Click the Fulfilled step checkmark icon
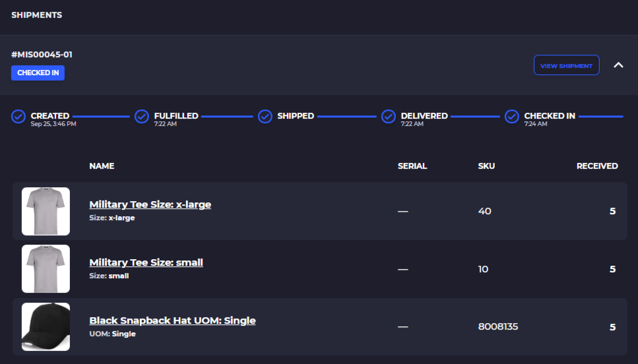The height and width of the screenshot is (364, 638). pos(142,116)
